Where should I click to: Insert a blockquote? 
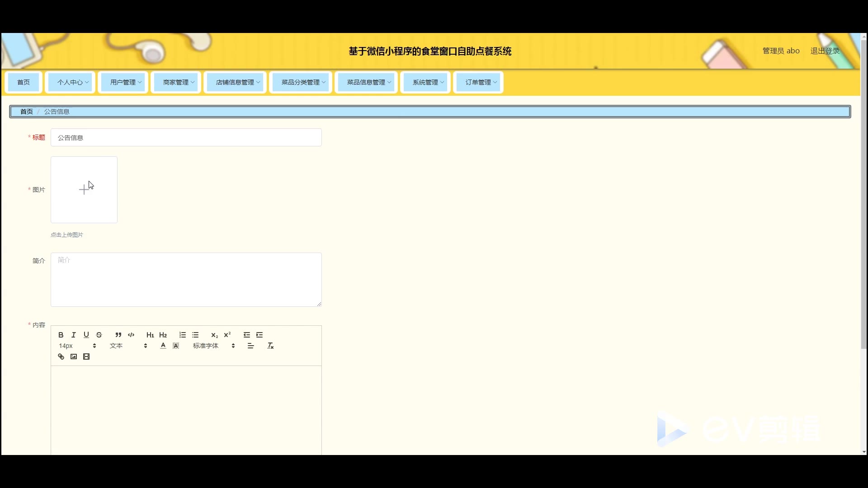click(x=118, y=335)
